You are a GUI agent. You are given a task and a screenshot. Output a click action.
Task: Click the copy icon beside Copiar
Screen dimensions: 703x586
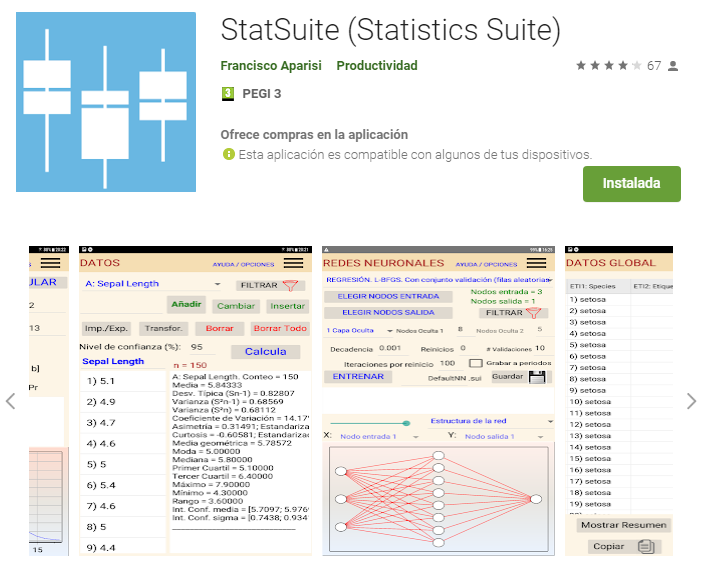click(646, 547)
